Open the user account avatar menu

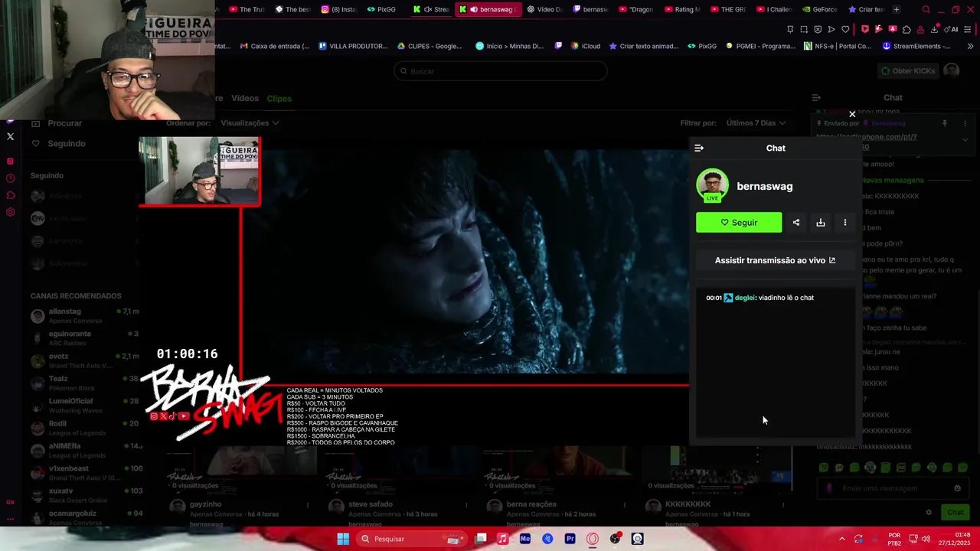tap(951, 70)
